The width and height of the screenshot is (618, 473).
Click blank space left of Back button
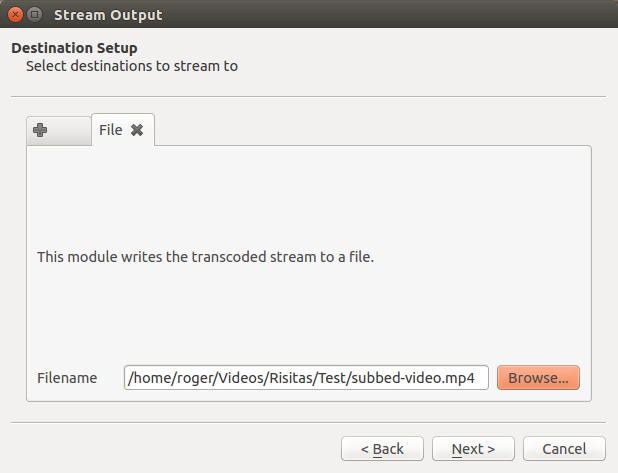tap(170, 449)
